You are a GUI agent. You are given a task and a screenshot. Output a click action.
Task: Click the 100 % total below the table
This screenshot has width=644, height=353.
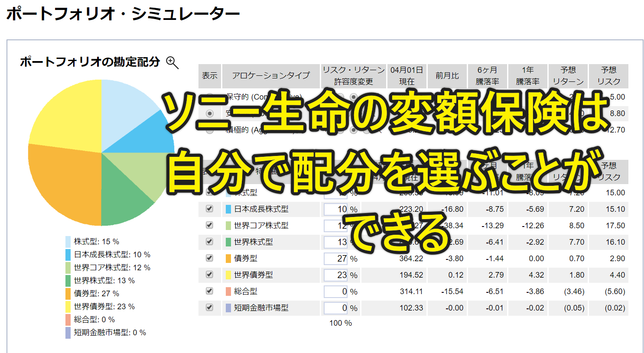coord(341,323)
